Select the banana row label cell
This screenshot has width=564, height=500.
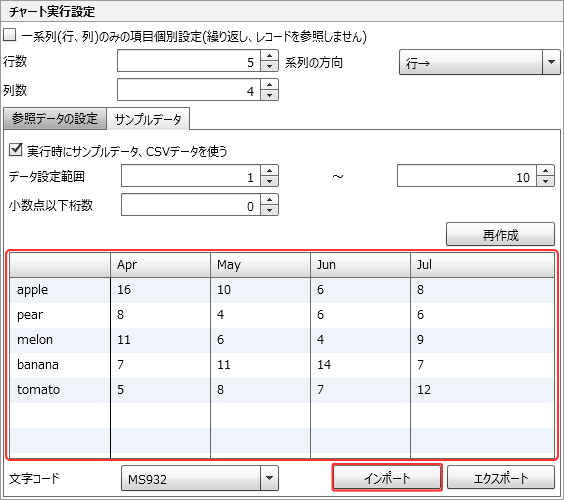pyautogui.click(x=60, y=365)
